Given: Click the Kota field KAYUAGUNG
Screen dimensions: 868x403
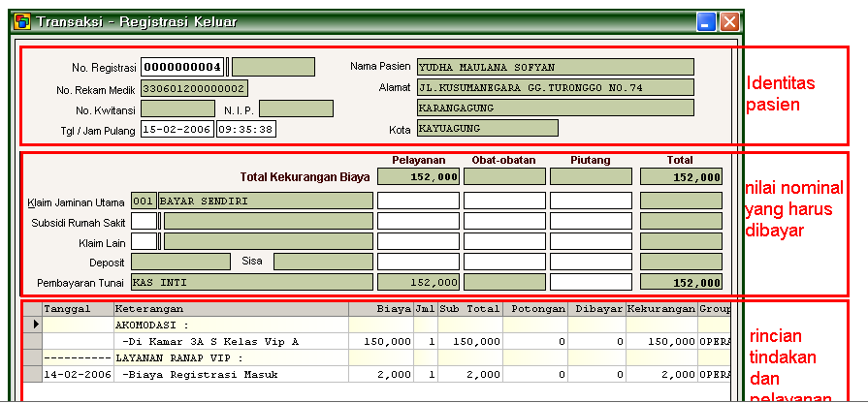Looking at the screenshot, I should [x=488, y=128].
